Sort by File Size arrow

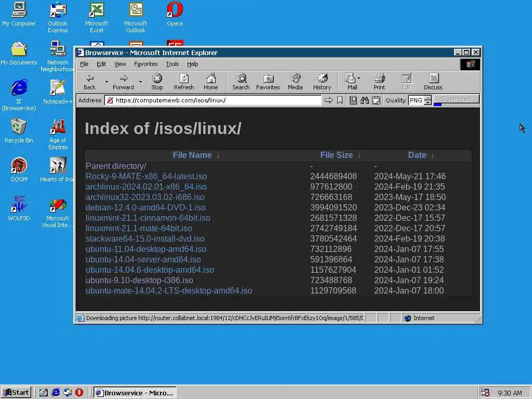(360, 155)
